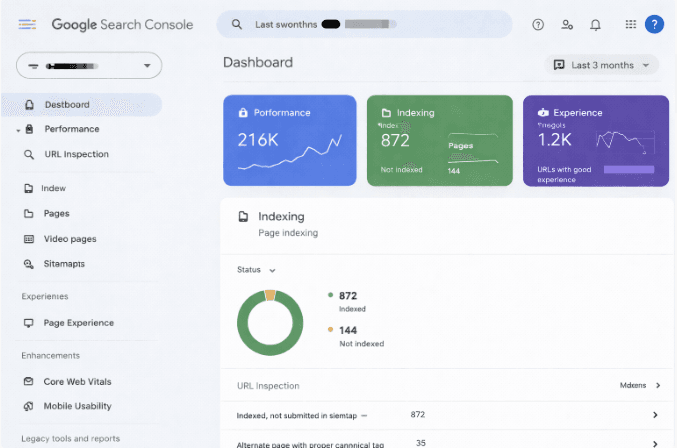The image size is (677, 448).
Task: Open the Last 3 months date dropdown
Action: (x=602, y=65)
